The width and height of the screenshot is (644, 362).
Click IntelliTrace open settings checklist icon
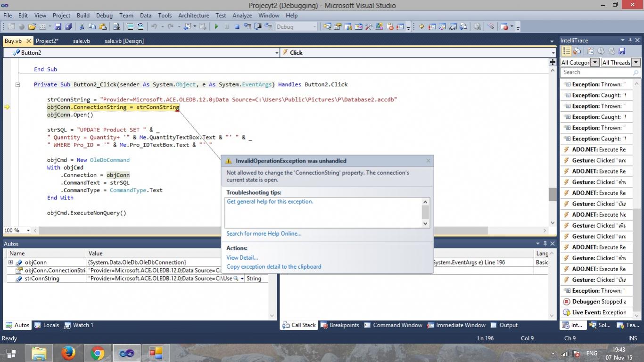[x=591, y=51]
